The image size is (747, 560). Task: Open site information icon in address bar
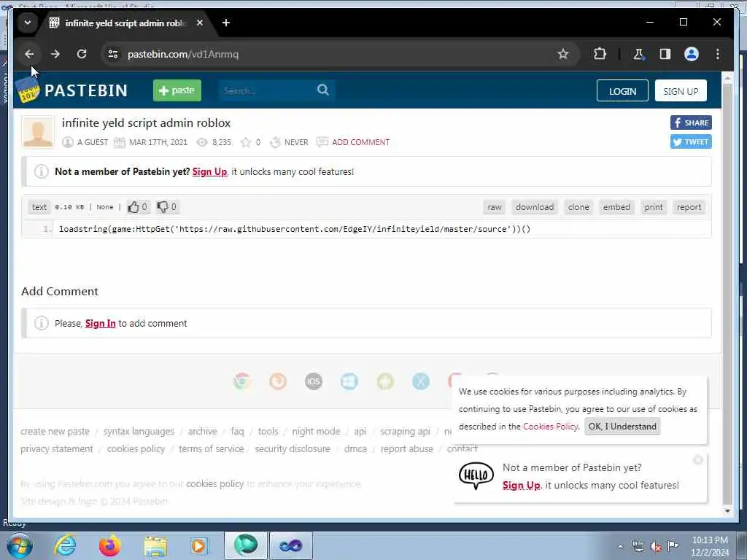click(113, 54)
